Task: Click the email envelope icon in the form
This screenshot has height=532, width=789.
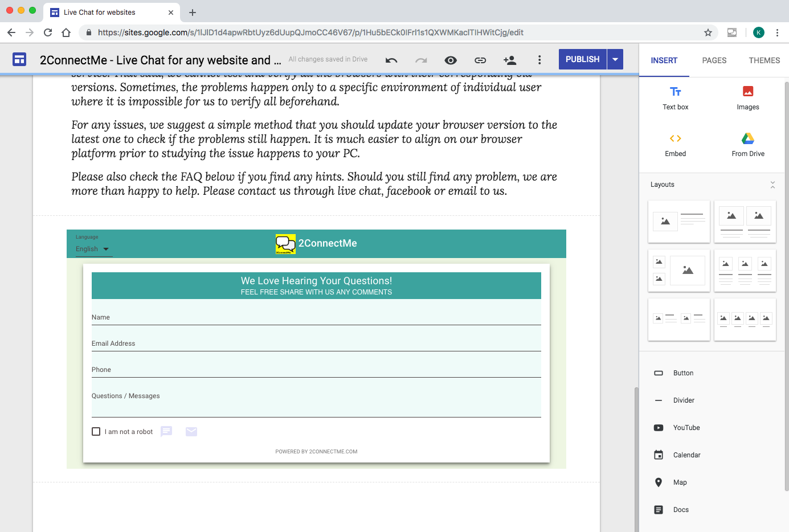Action: point(191,432)
